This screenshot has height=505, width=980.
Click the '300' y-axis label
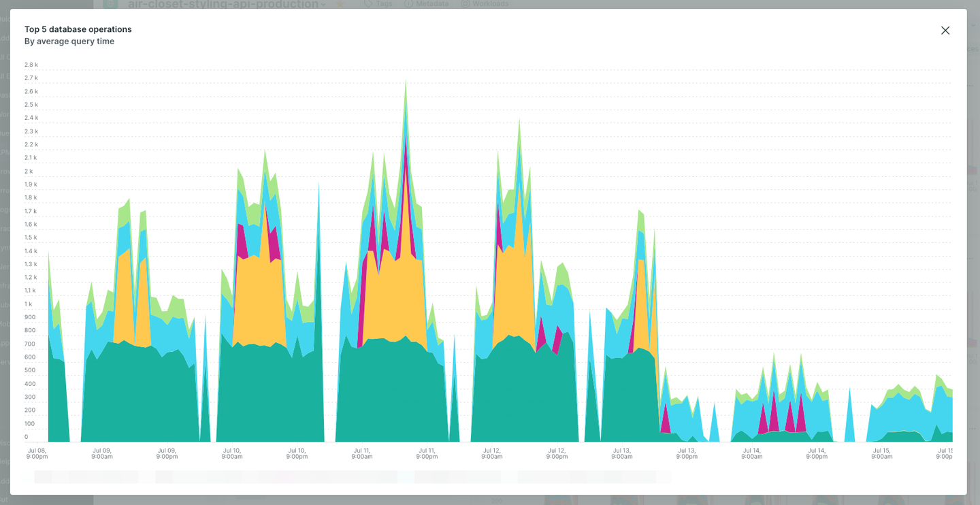pos(30,397)
